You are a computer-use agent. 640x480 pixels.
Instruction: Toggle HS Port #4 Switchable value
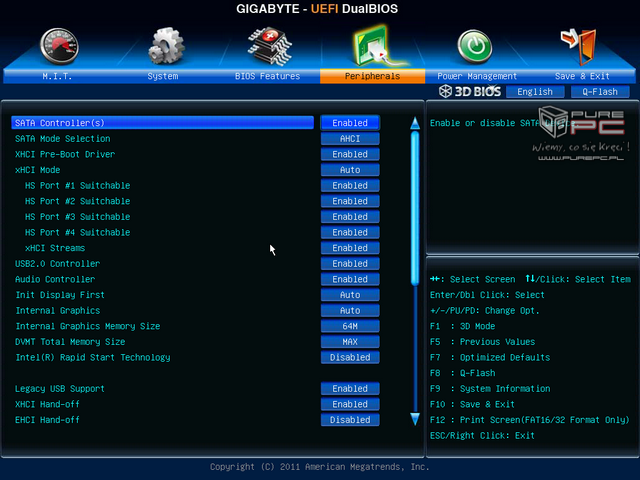(350, 232)
